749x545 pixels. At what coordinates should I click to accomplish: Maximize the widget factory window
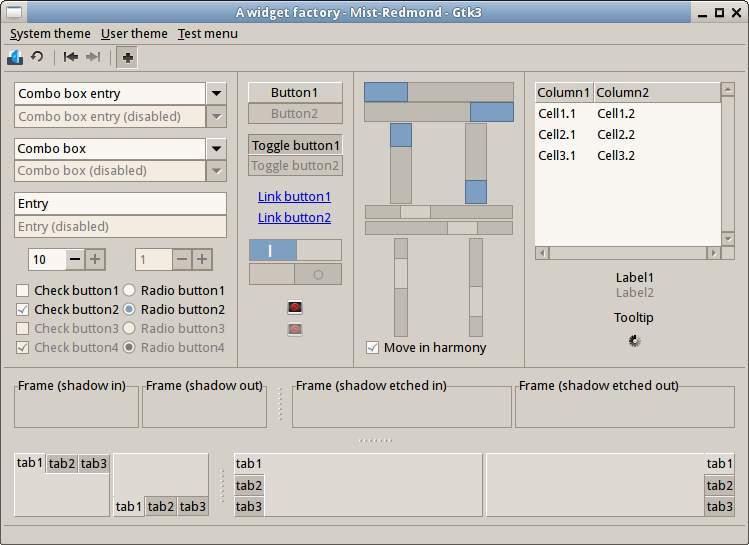719,12
